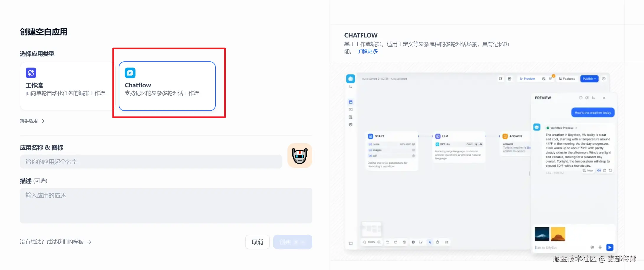Viewport: 644px width, 270px height.
Task: Click the collapse sidebar icon at preview bottom-left
Action: [x=351, y=243]
